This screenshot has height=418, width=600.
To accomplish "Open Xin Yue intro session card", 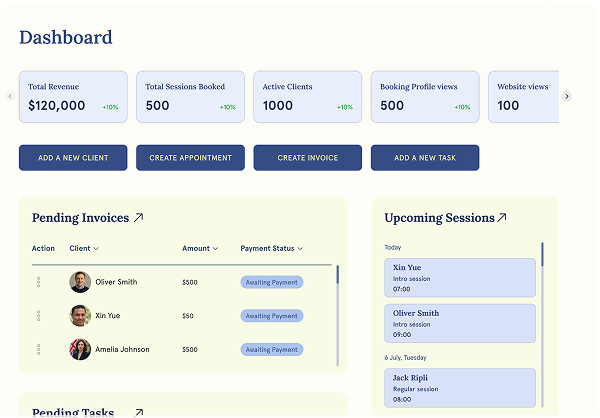I will 460,278.
